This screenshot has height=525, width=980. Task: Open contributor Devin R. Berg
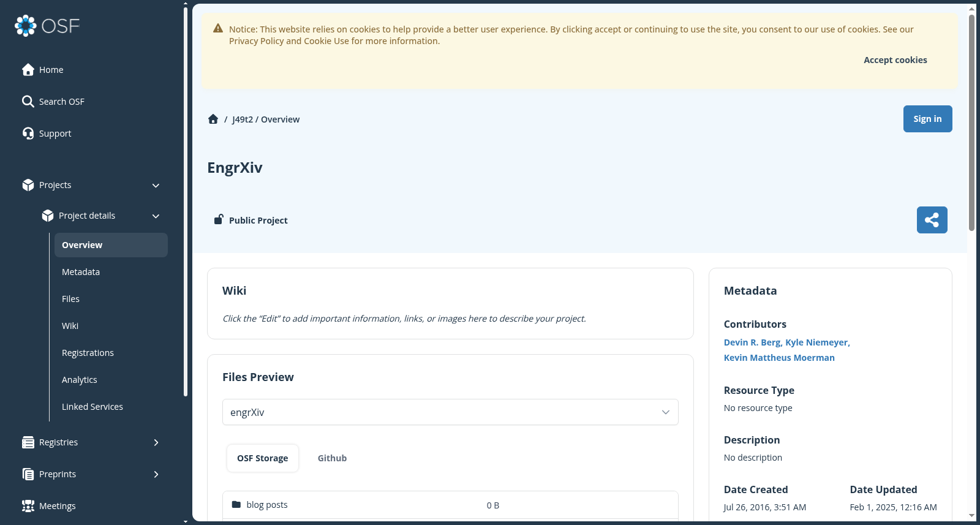[x=752, y=342]
